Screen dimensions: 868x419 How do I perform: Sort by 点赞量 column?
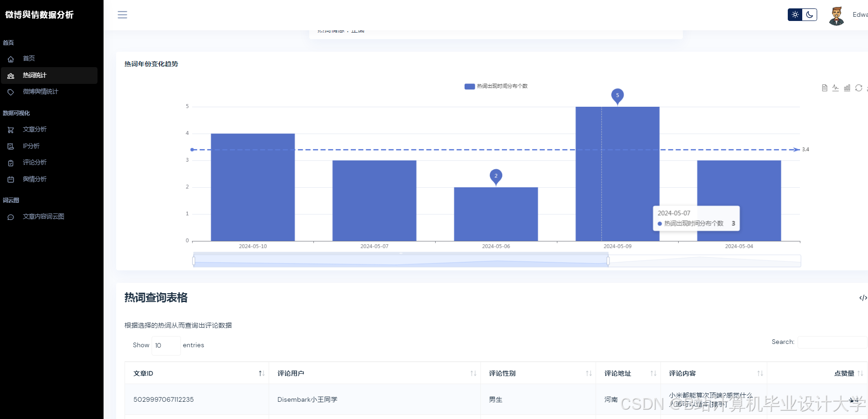tap(817, 373)
